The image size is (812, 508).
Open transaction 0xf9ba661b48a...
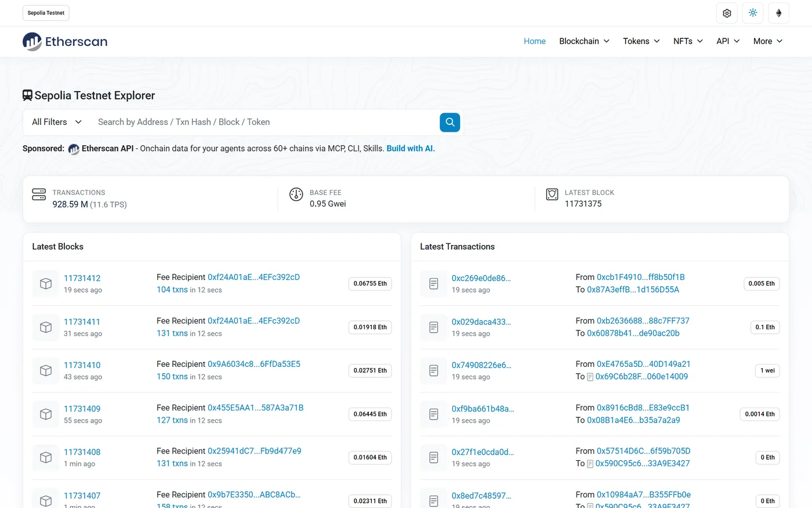point(483,409)
